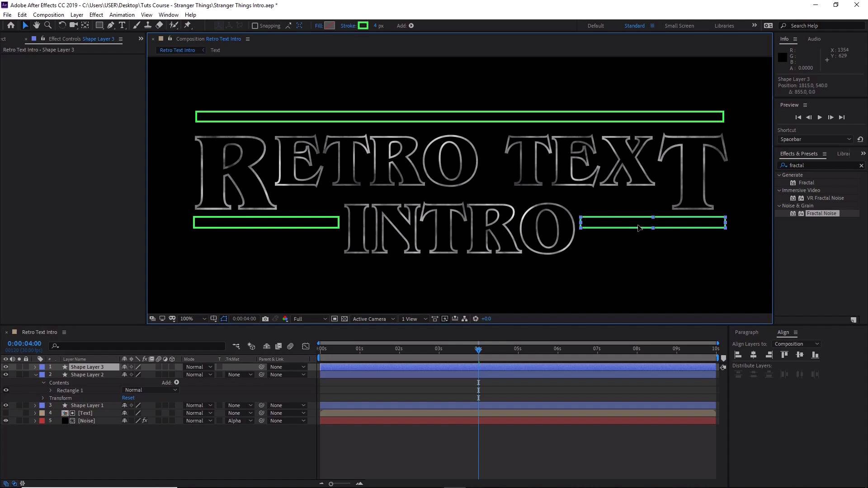
Task: Open the resolution Full dropdown
Action: point(310,319)
